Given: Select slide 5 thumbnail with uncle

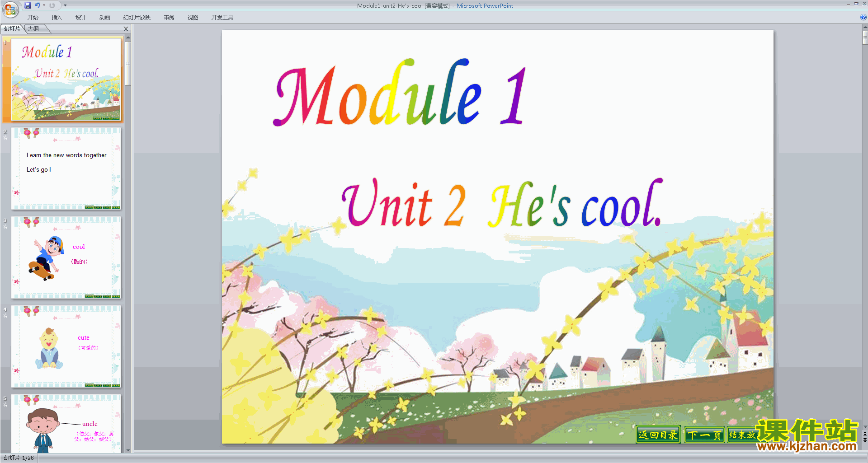Looking at the screenshot, I should point(66,424).
